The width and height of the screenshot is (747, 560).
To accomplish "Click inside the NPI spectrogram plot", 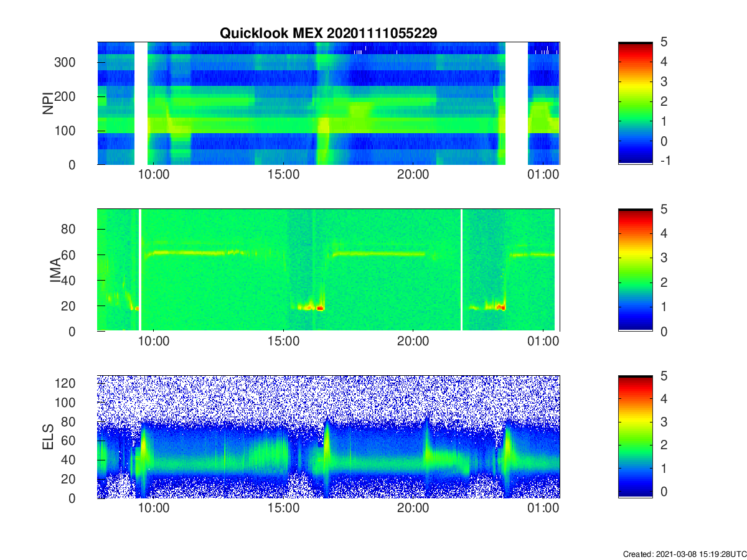I will [329, 103].
